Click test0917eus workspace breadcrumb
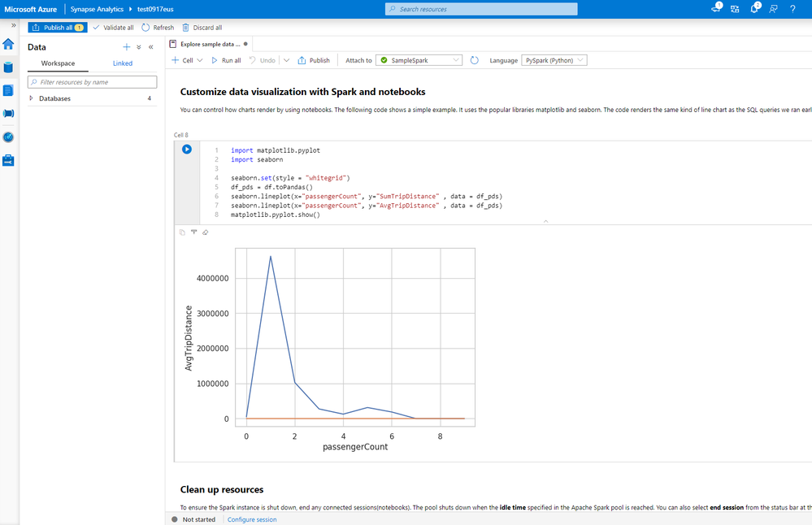 click(x=155, y=9)
